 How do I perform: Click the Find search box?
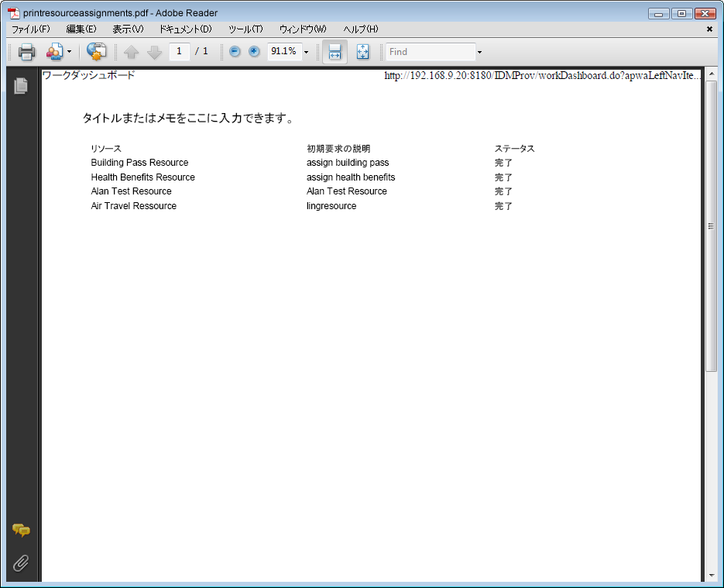point(431,52)
